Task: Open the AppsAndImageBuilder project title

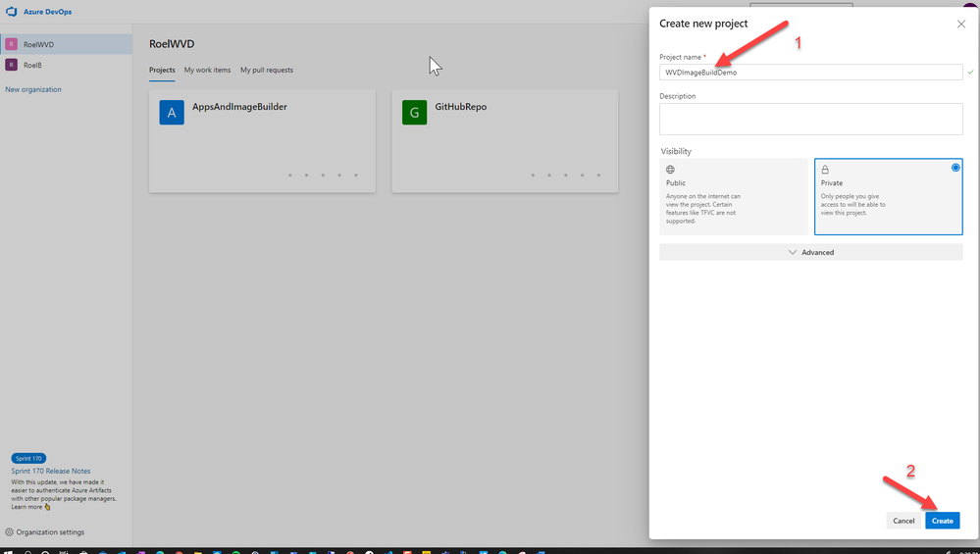Action: (x=240, y=107)
